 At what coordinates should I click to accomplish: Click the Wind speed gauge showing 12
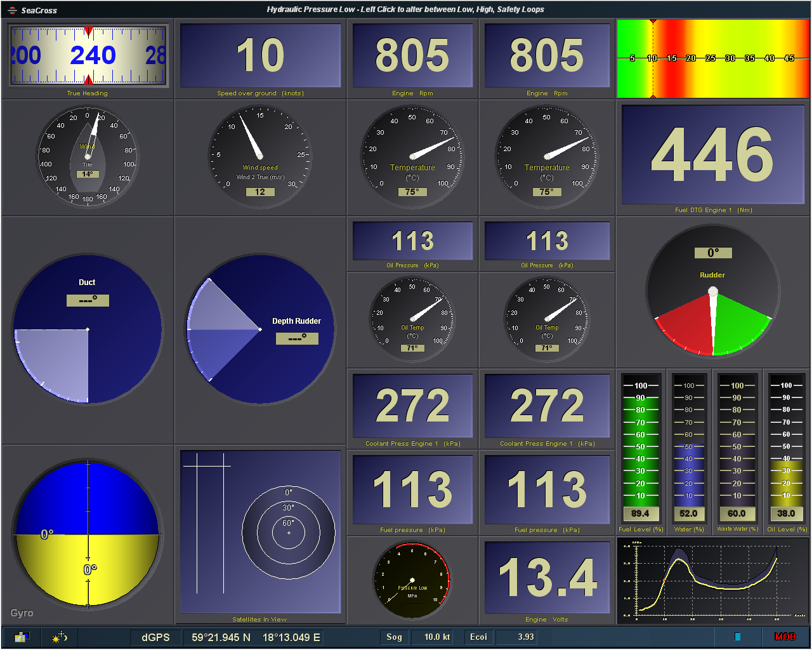pyautogui.click(x=260, y=156)
